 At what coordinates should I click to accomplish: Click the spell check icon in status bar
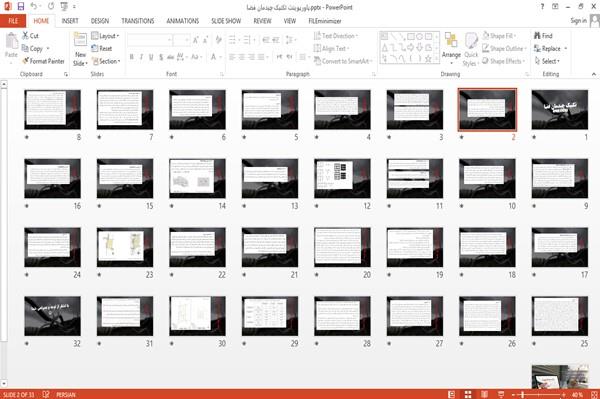46,394
